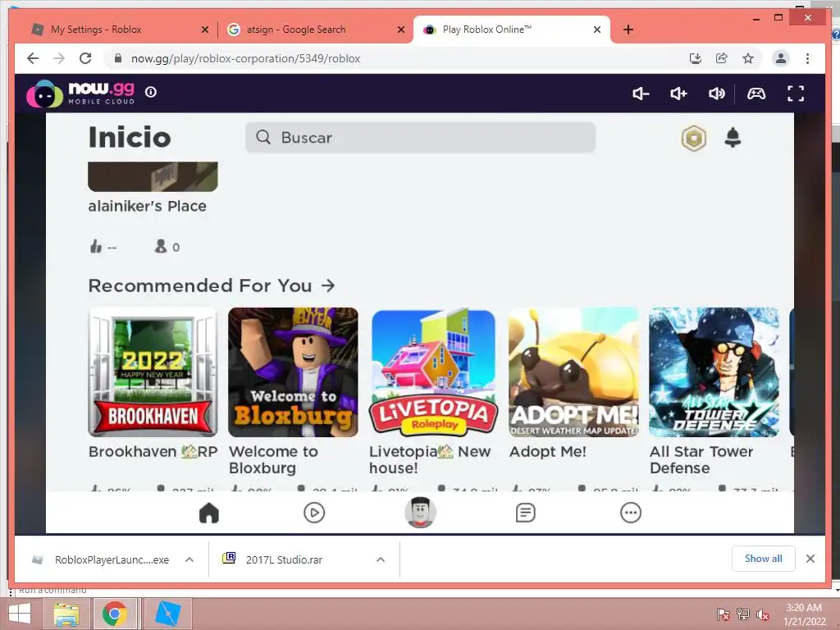Viewport: 840px width, 630px height.
Task: Open the gamepad controls icon
Action: tap(756, 94)
